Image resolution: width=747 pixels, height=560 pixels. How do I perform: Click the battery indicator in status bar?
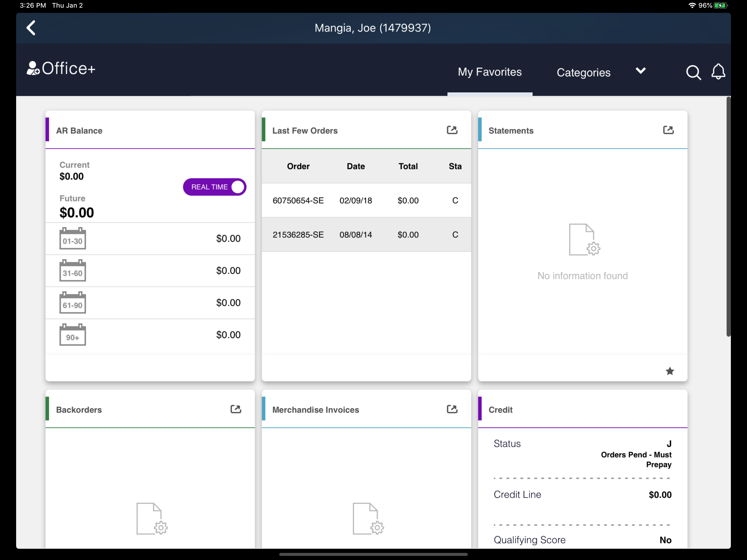[721, 5]
